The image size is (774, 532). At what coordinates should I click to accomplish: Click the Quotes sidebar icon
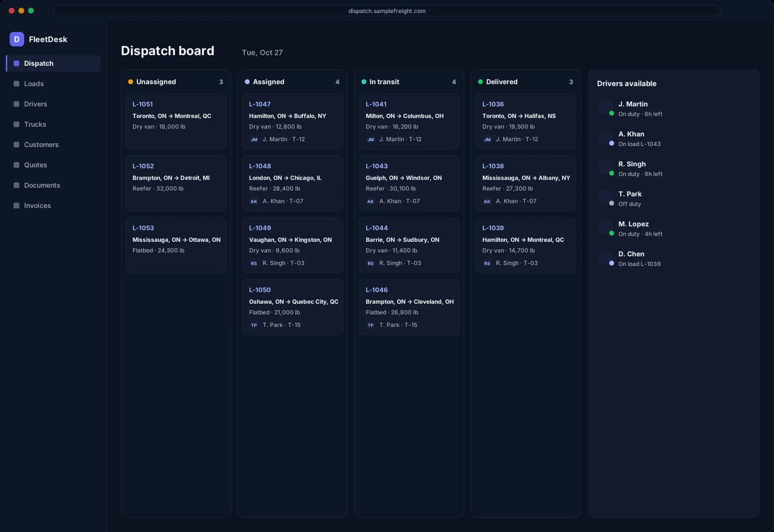coord(16,165)
